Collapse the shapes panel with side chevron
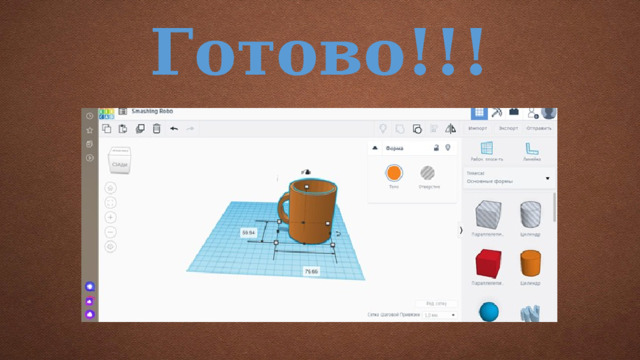The width and height of the screenshot is (640, 360). (461, 231)
